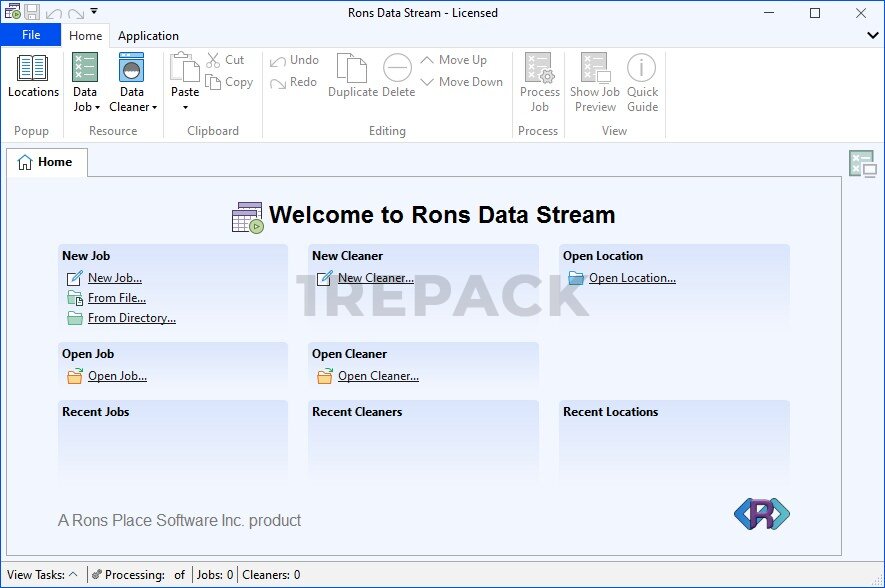This screenshot has width=885, height=588.
Task: Click the From Directory... link
Action: (131, 318)
